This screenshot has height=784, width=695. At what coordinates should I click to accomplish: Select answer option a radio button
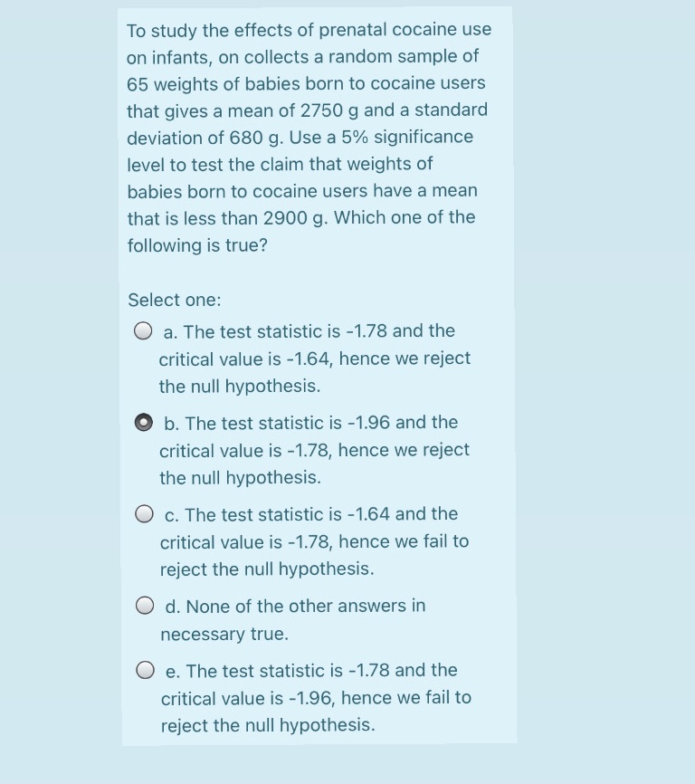(142, 330)
